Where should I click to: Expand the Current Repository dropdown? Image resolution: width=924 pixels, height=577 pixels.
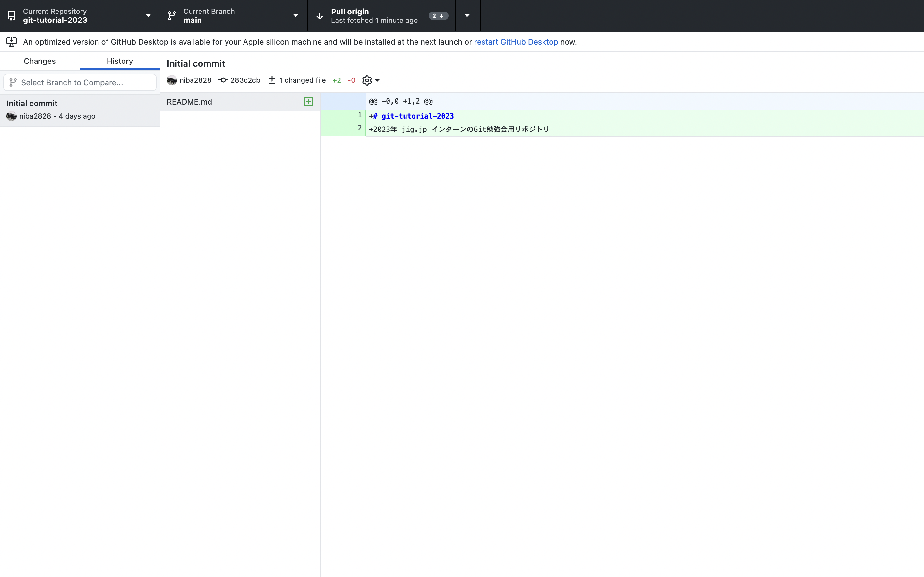point(148,16)
